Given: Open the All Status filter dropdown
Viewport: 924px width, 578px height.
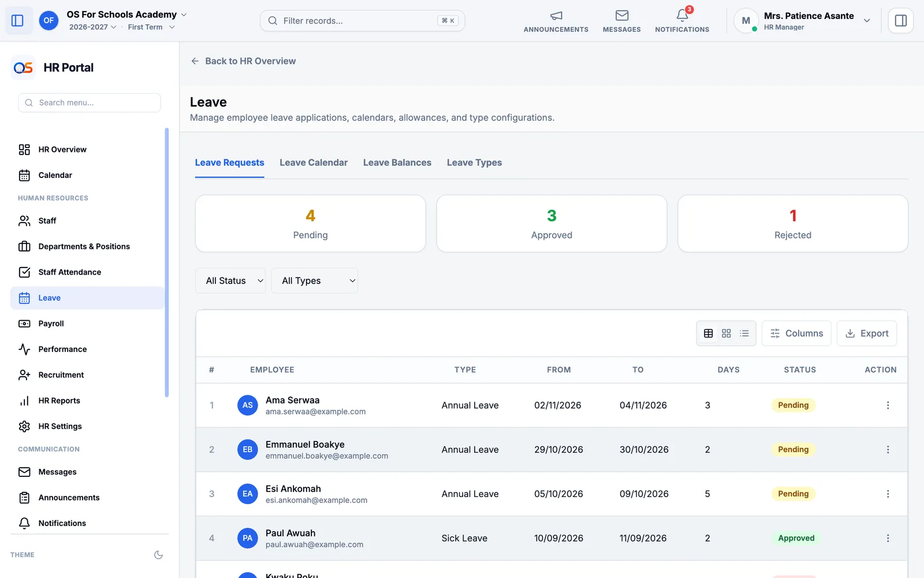Looking at the screenshot, I should pos(230,281).
